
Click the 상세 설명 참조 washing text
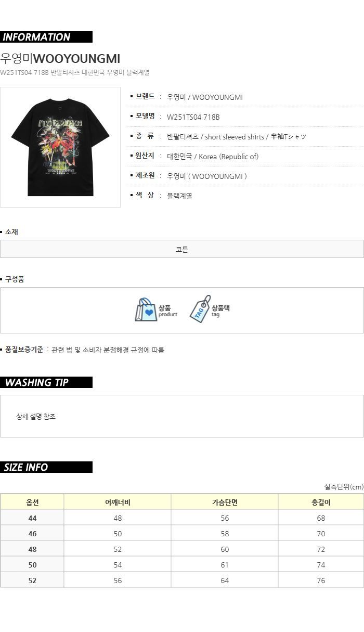(x=36, y=417)
